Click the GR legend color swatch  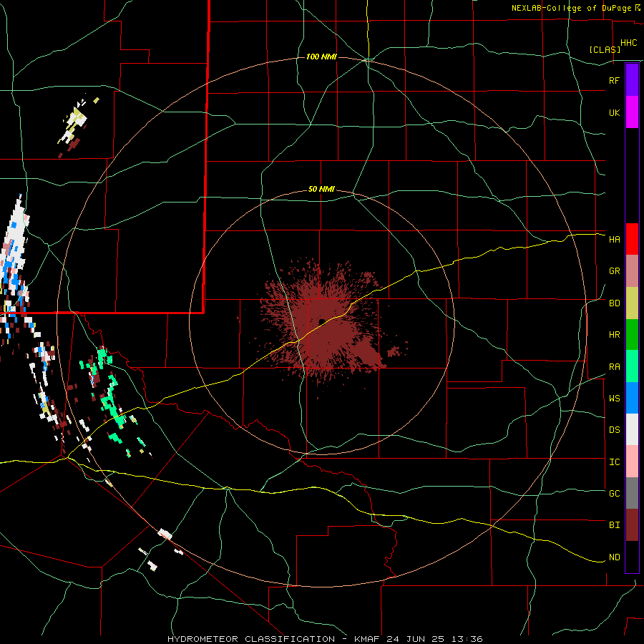pos(632,271)
